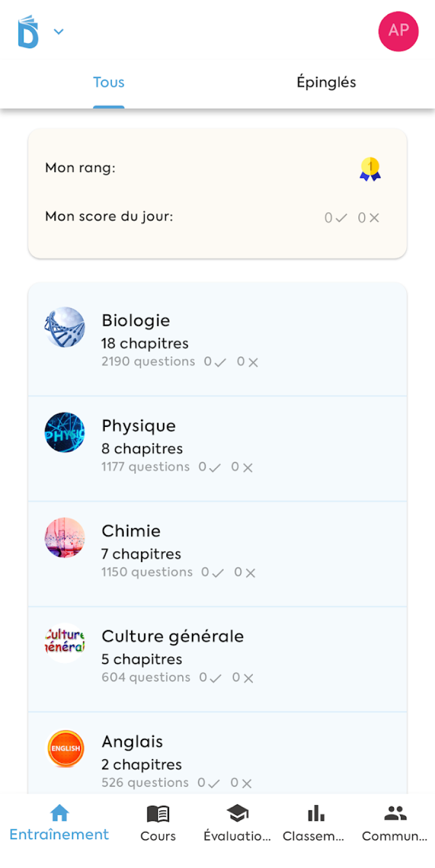
Task: Select the Chimie subject entry
Action: (x=217, y=550)
